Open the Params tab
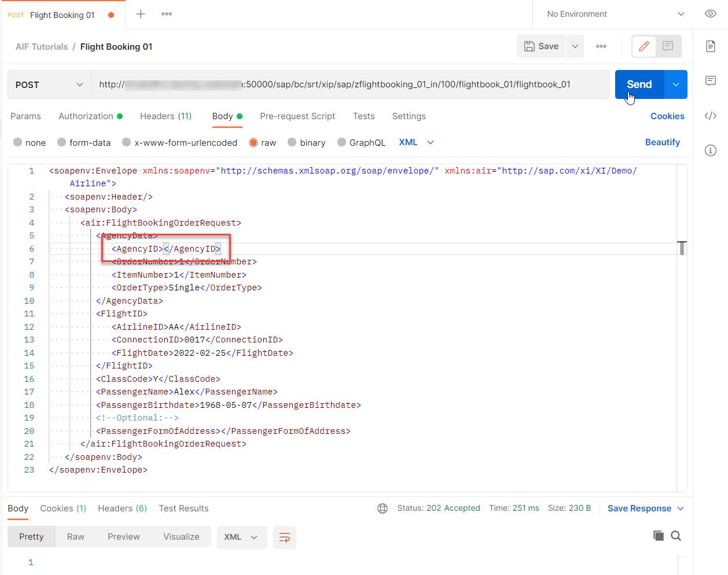This screenshot has height=575, width=728. pyautogui.click(x=25, y=116)
